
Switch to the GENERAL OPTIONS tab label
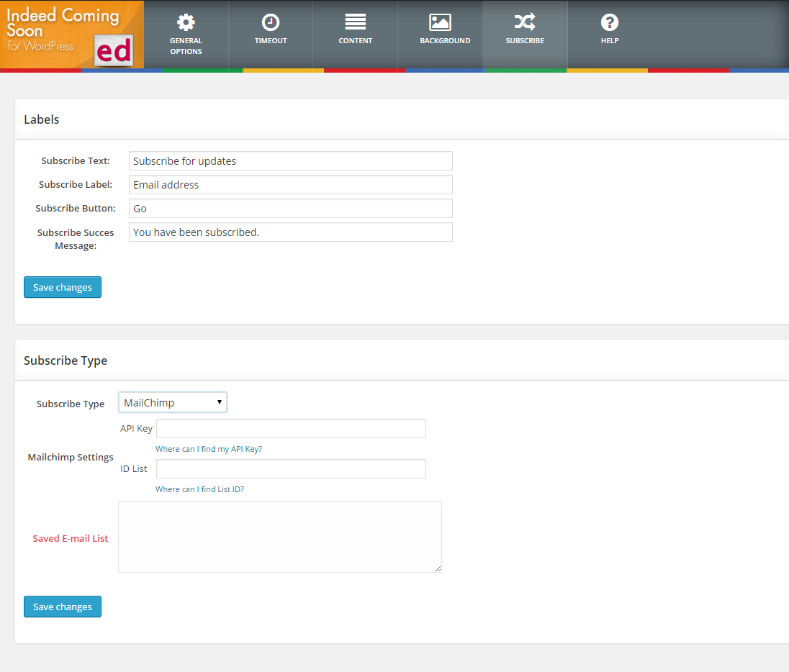pos(186,46)
